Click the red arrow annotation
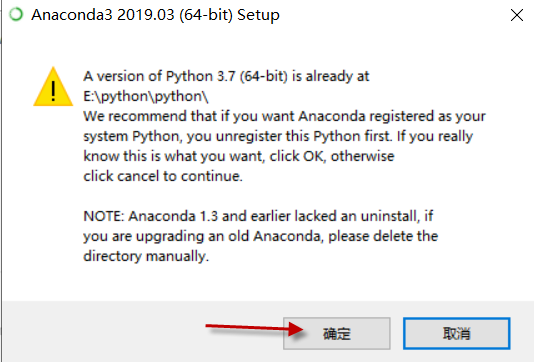 click(x=254, y=329)
